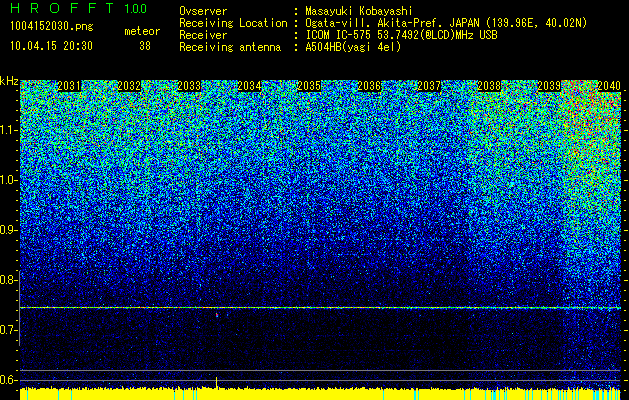Click the HROFFT 1.0.0 title text
629x400 pixels.
pos(79,8)
